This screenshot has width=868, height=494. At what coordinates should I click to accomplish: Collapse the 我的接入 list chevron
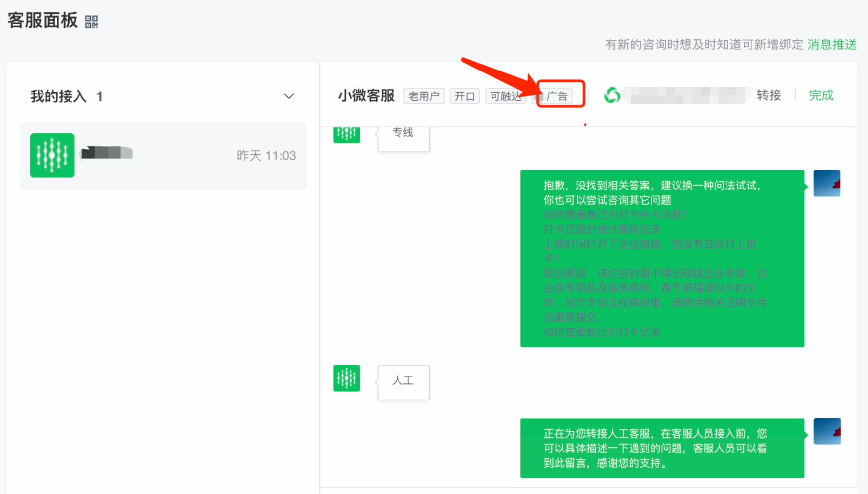289,96
